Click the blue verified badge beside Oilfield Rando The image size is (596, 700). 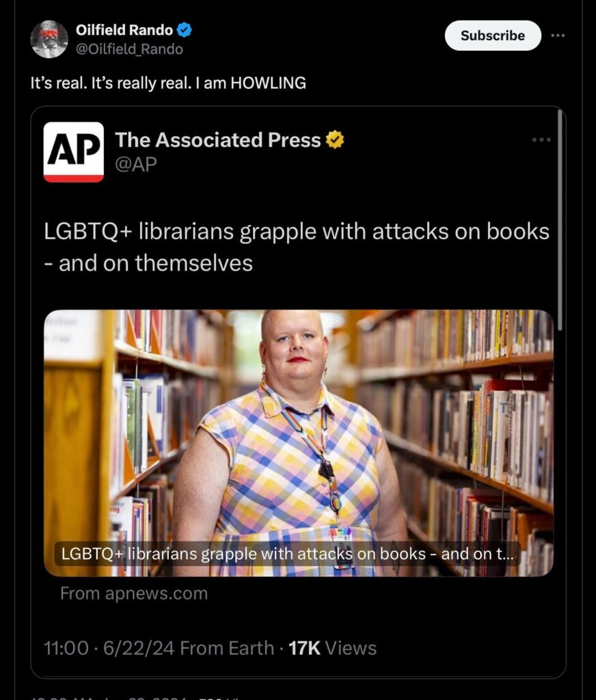pos(185,30)
